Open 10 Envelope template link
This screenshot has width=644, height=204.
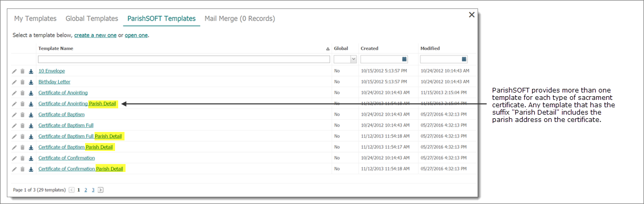click(51, 71)
